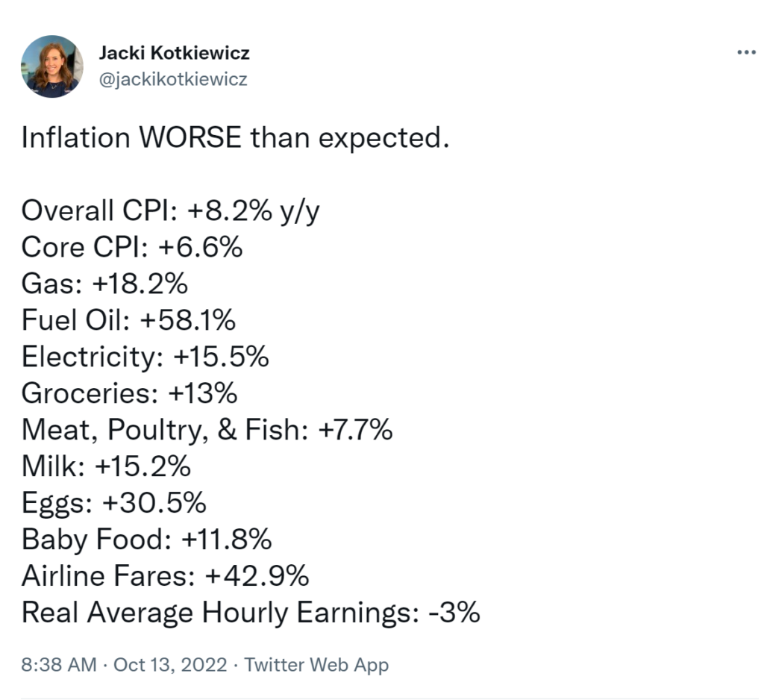Click the @jackikotkiewicz handle
Screen dimensions: 764x700
coord(172,79)
